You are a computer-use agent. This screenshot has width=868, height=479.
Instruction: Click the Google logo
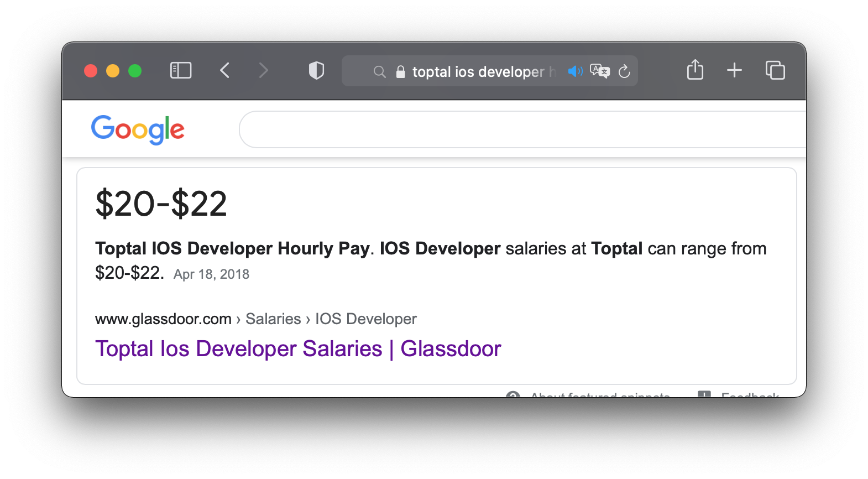(x=138, y=130)
